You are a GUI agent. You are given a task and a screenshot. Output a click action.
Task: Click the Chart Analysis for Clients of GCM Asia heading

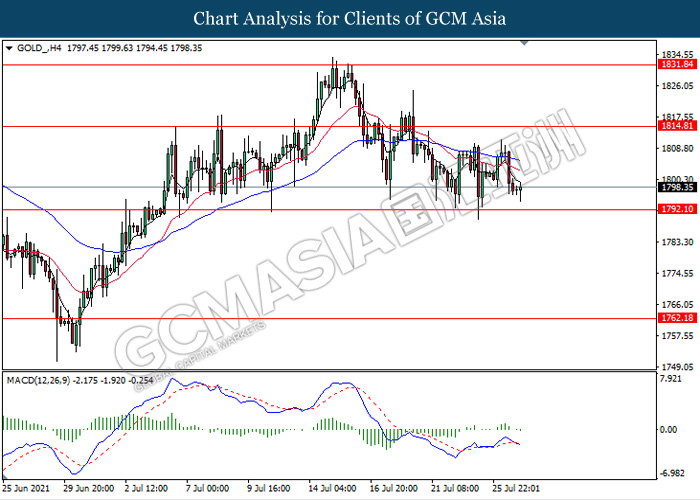pos(350,19)
